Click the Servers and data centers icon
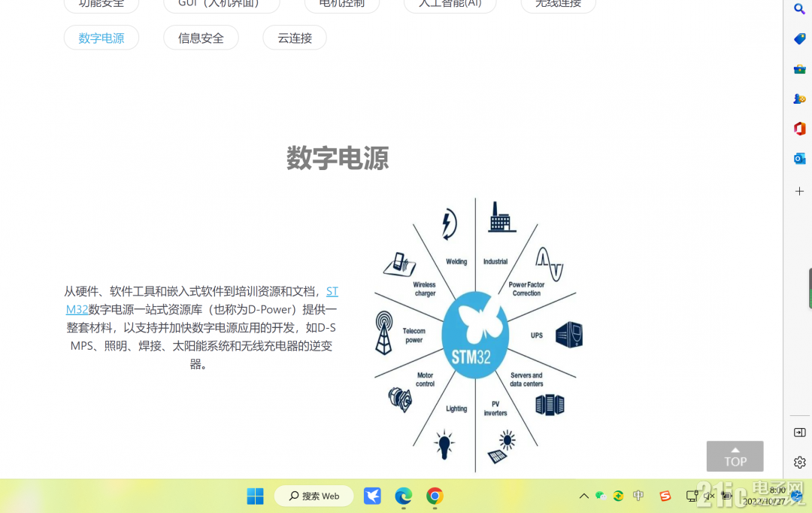Viewport: 812px width, 513px height. click(550, 405)
